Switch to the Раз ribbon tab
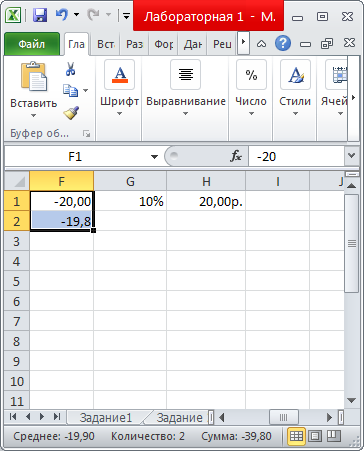Viewport: 364px width, 451px height. (134, 44)
